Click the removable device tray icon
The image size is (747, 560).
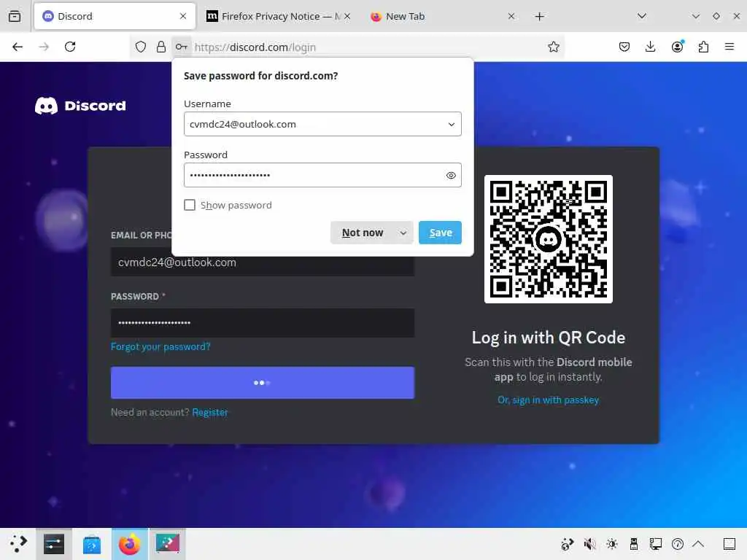pos(634,544)
